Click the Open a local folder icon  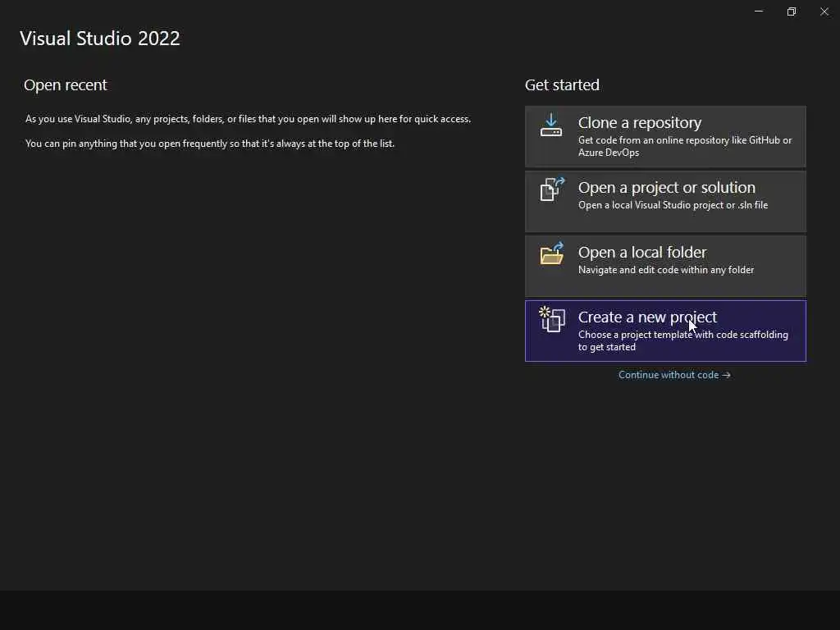coord(552,253)
